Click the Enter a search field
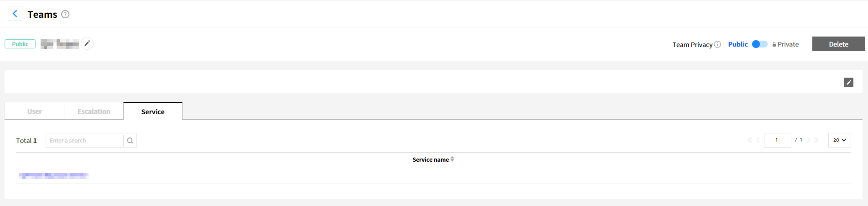This screenshot has width=868, height=206. 84,141
